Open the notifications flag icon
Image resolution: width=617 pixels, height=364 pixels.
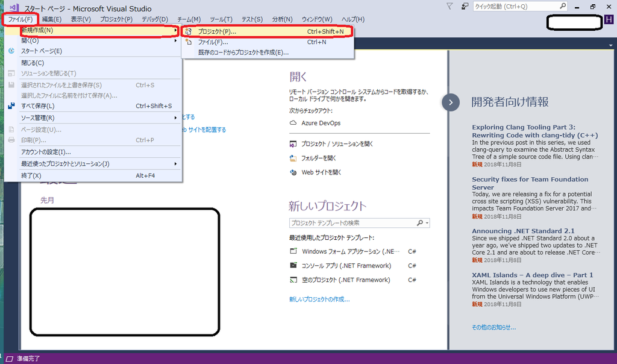point(449,6)
